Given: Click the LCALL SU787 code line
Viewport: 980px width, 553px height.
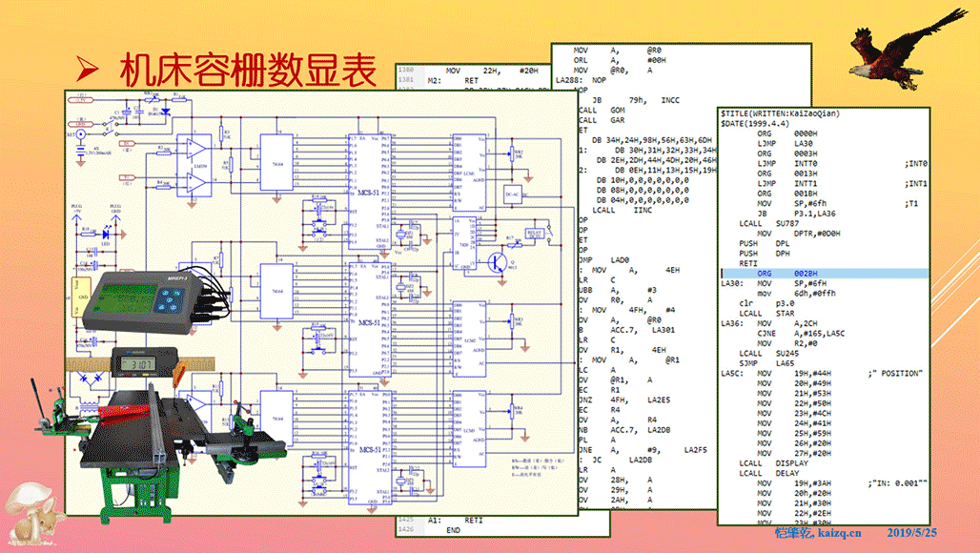Looking at the screenshot, I should tap(768, 224).
